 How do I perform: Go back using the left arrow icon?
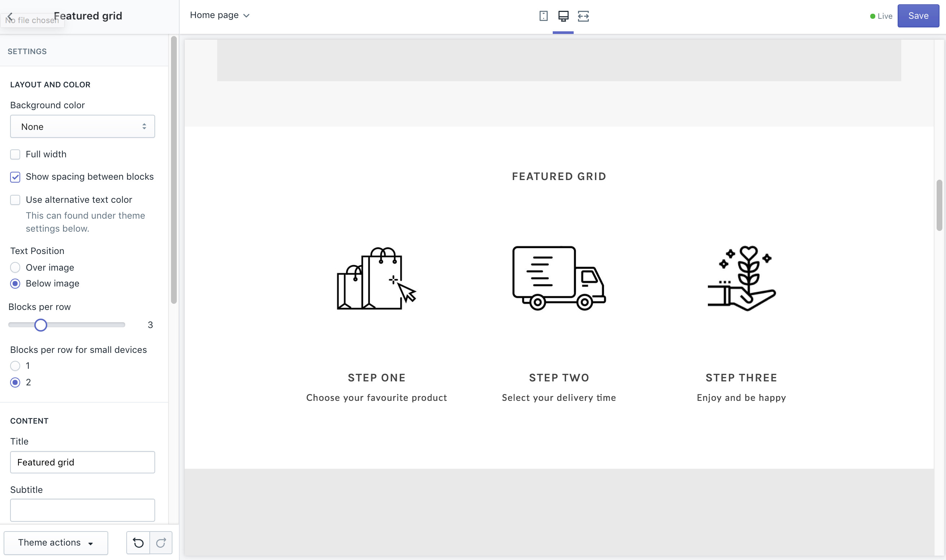pyautogui.click(x=10, y=16)
